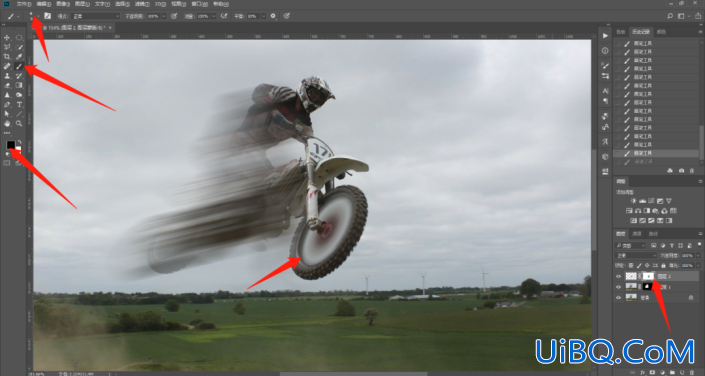Open the first menu in menu bar
Screen dimensions: 705x376
(x=24, y=4)
